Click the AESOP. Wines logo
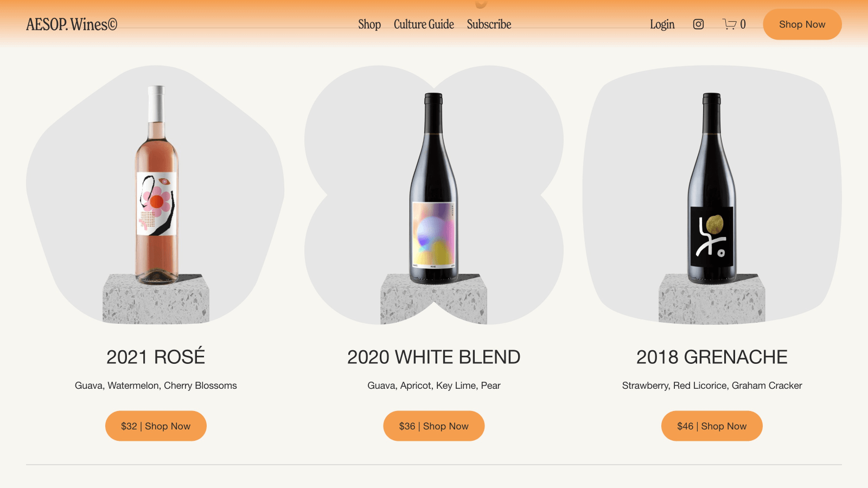Viewport: 868px width, 488px height. click(72, 24)
